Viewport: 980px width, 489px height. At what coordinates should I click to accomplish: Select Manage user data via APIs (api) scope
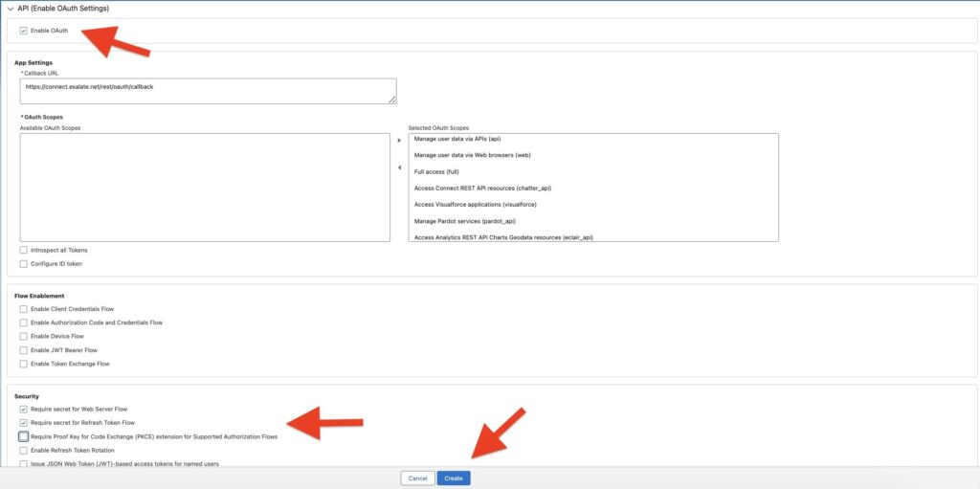pos(457,139)
